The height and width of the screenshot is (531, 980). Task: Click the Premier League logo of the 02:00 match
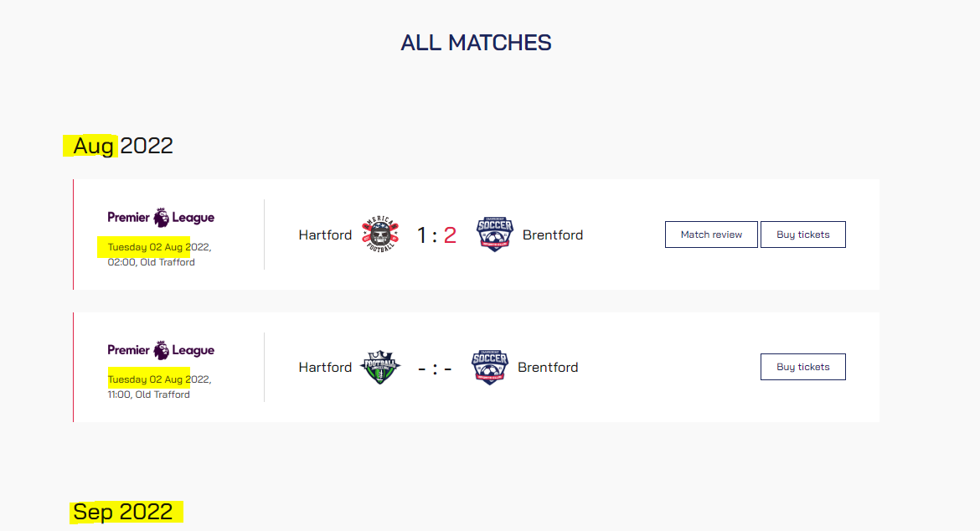point(161,218)
